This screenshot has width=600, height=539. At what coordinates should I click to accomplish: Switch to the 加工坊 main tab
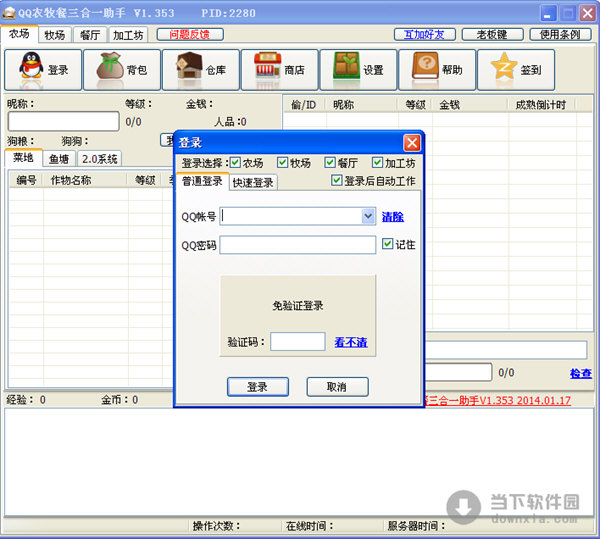tap(128, 35)
